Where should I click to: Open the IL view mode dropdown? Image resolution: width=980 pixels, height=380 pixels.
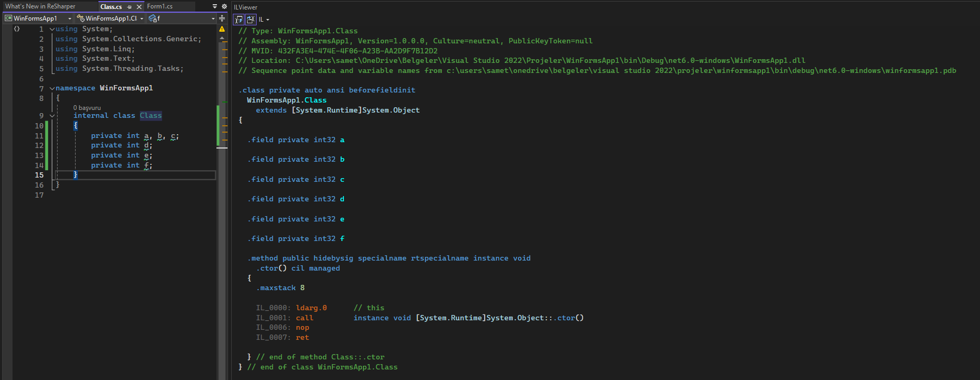[264, 20]
